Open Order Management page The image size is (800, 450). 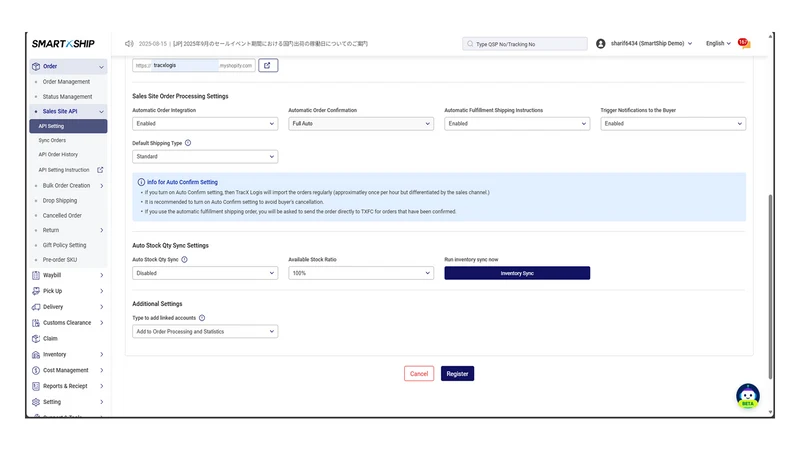(66, 82)
